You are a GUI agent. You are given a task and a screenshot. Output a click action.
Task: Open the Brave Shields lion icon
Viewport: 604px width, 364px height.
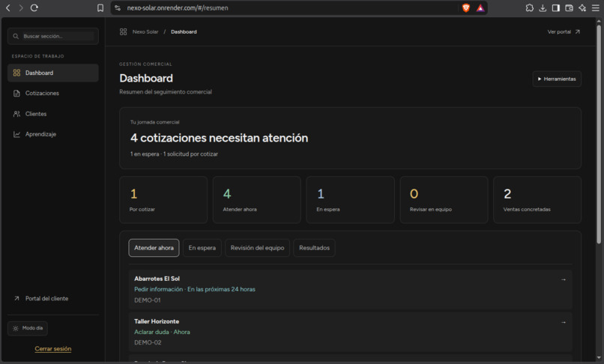[466, 7]
